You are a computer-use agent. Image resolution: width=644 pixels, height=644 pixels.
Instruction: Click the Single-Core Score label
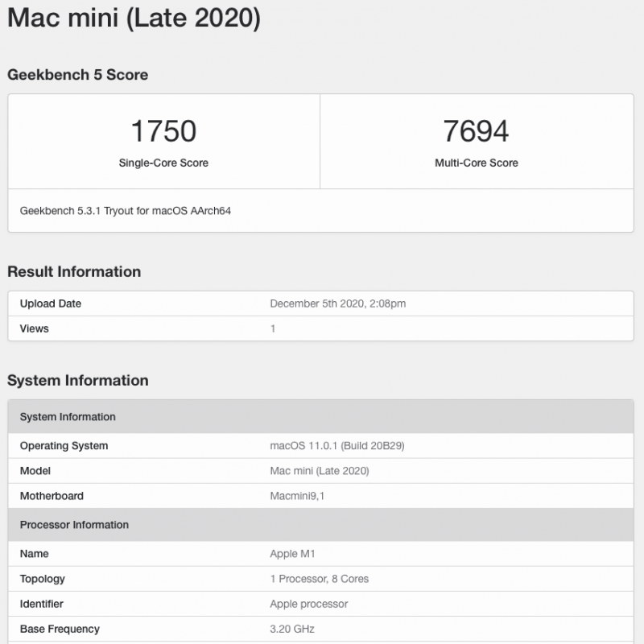coord(163,163)
